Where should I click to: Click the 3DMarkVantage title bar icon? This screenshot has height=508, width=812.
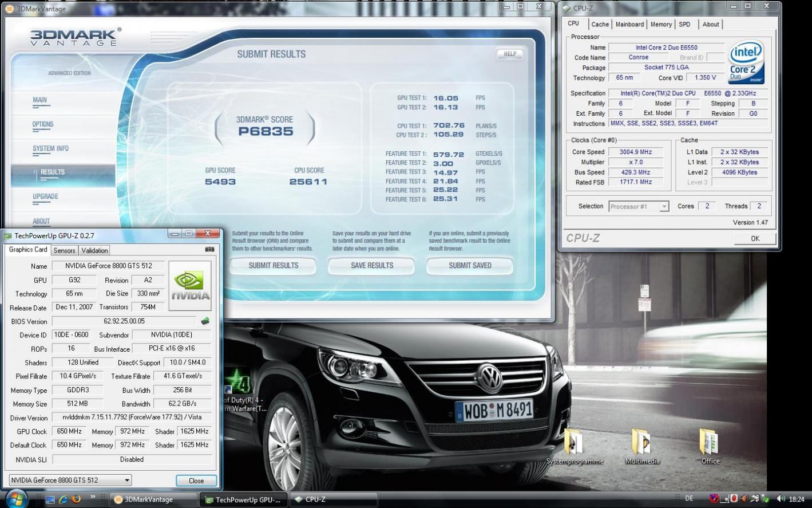point(11,9)
